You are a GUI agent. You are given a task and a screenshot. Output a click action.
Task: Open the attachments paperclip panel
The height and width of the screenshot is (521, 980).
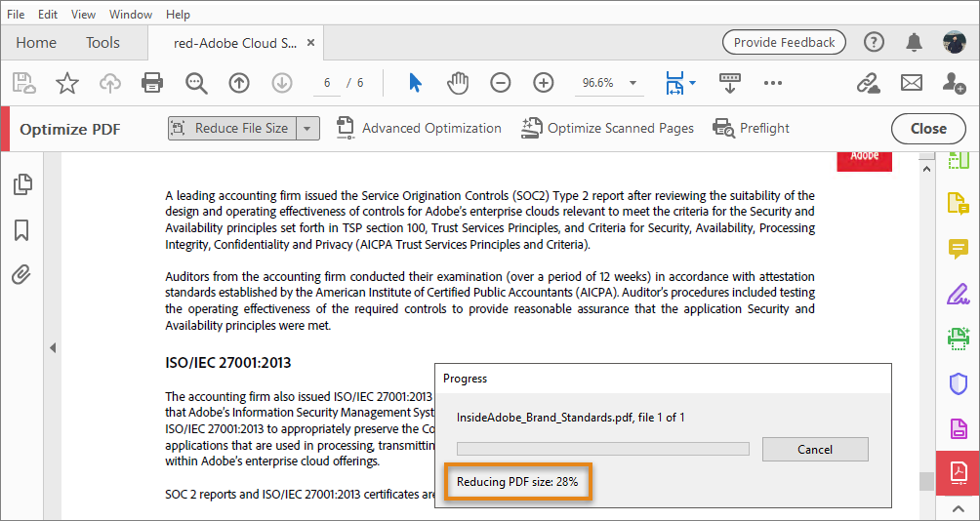pos(21,274)
